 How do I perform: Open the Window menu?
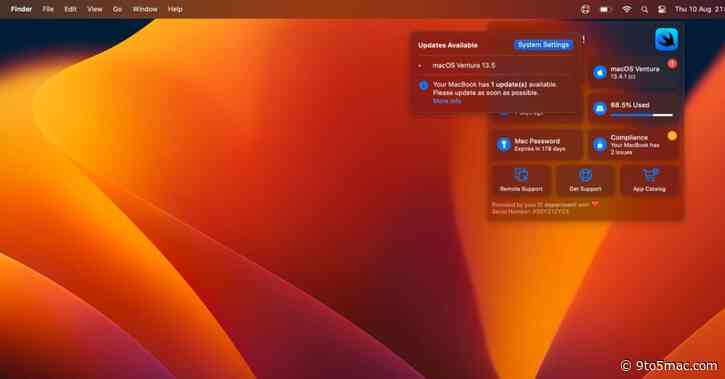tap(145, 9)
